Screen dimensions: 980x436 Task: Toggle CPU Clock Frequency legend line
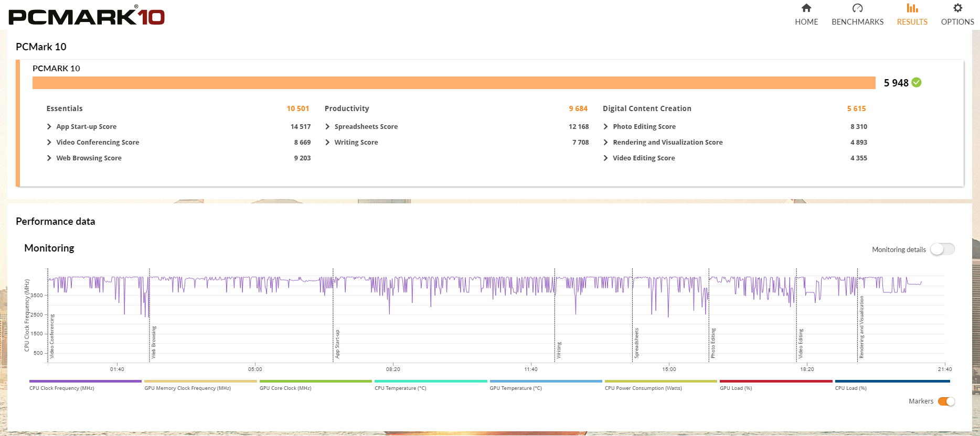pos(86,381)
